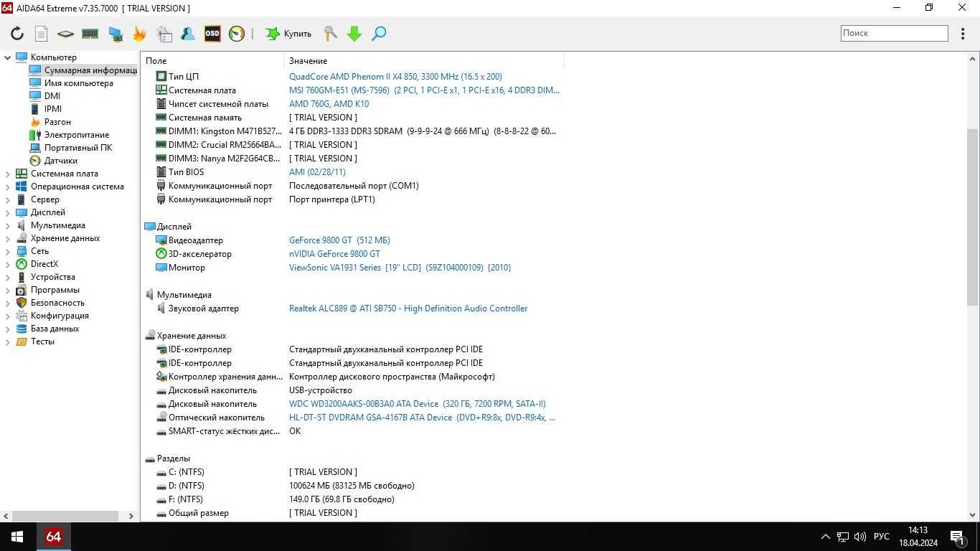This screenshot has height=551, width=980.
Task: Expand the Хранение данных tree node
Action: click(x=8, y=238)
